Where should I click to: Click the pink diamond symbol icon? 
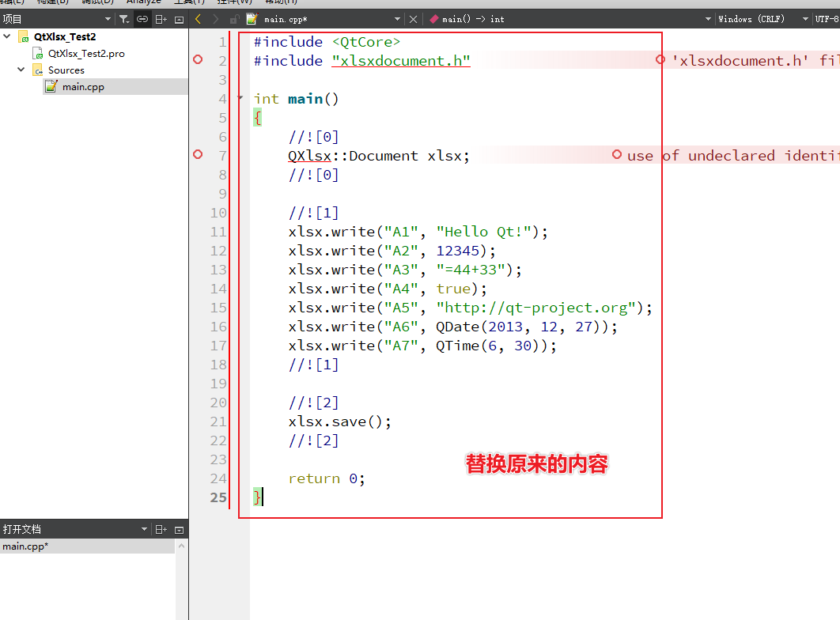434,19
